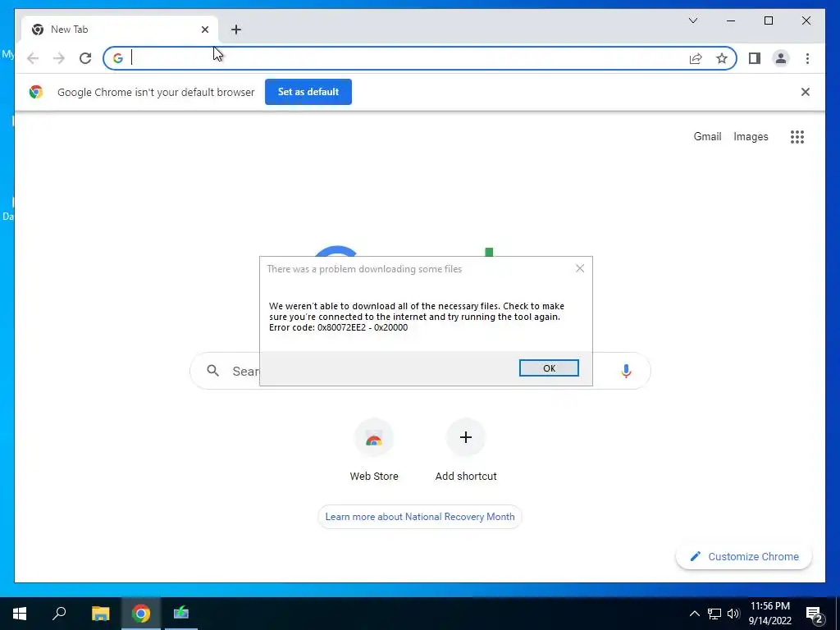Open the notification center icon
The image size is (840, 630).
coord(815,614)
